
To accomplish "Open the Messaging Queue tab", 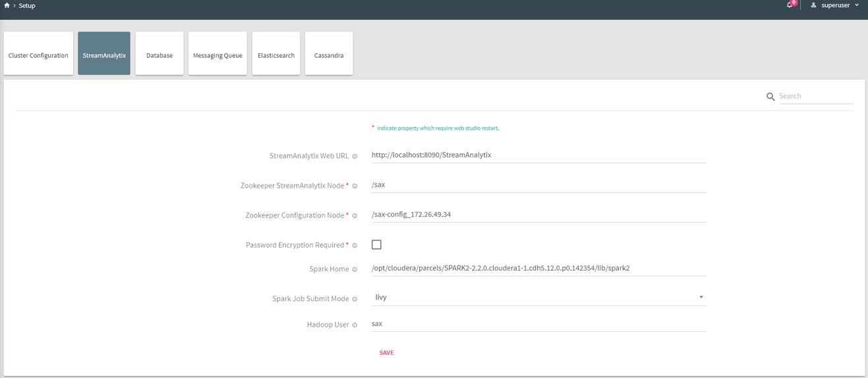I will coord(217,53).
